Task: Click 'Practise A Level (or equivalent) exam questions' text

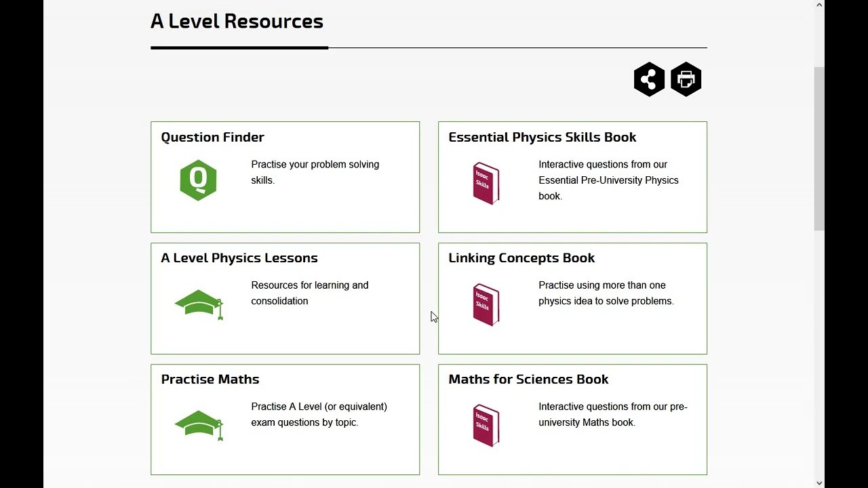Action: pos(319,414)
